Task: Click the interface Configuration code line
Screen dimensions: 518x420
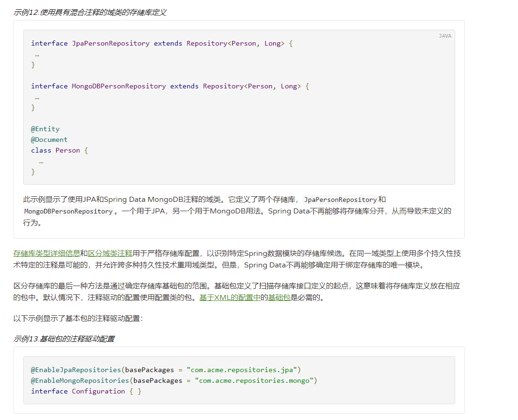Action: 86,391
